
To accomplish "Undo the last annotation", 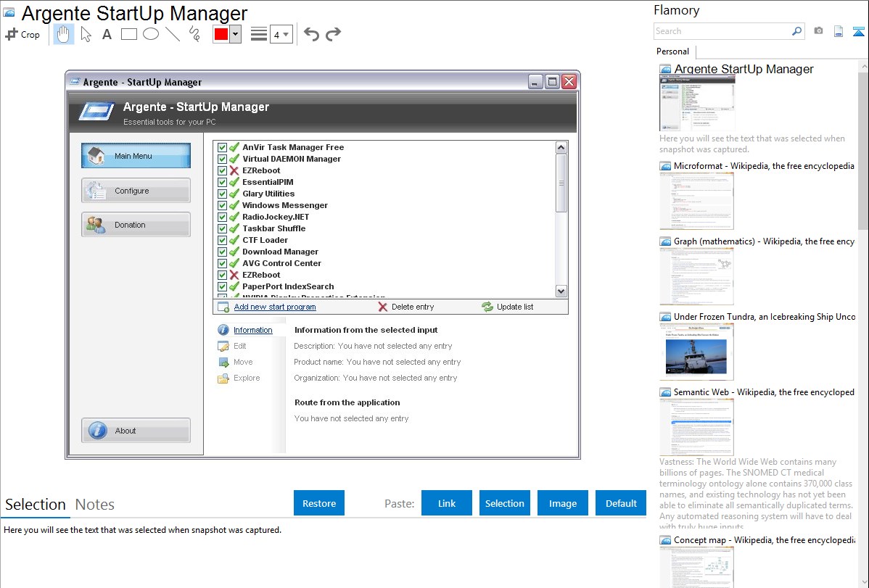I will click(x=311, y=34).
